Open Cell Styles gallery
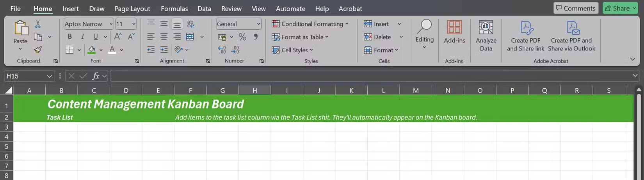Image resolution: width=644 pixels, height=180 pixels. pos(292,50)
